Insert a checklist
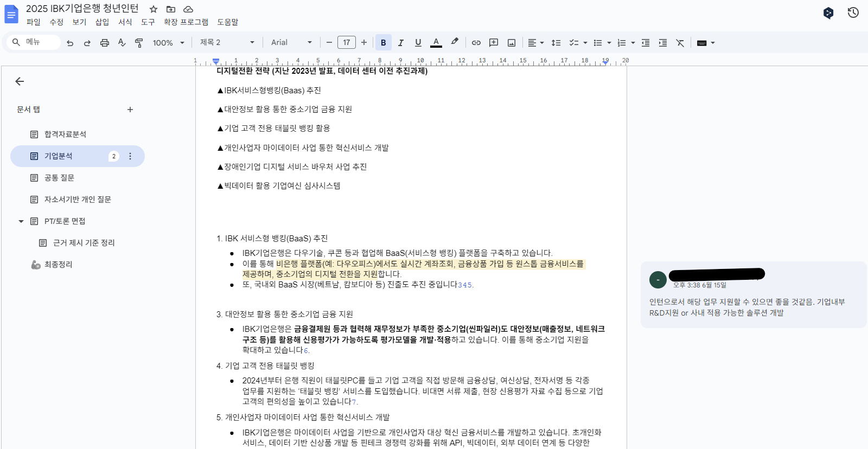This screenshot has width=868, height=449. [x=573, y=43]
